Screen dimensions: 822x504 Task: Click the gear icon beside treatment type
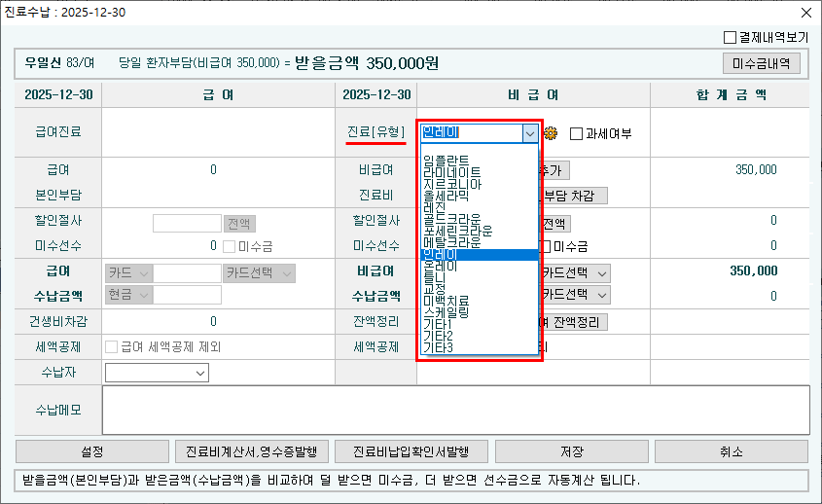click(551, 133)
